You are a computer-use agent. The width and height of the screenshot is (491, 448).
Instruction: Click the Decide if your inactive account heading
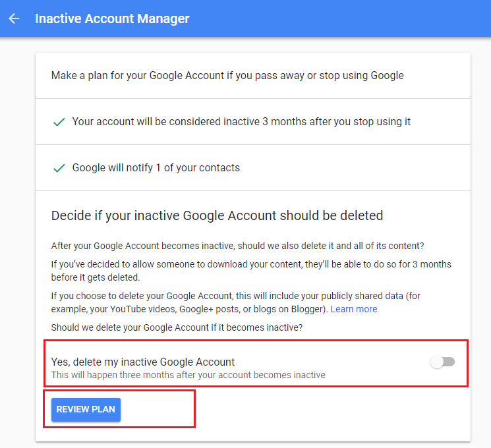click(x=217, y=215)
